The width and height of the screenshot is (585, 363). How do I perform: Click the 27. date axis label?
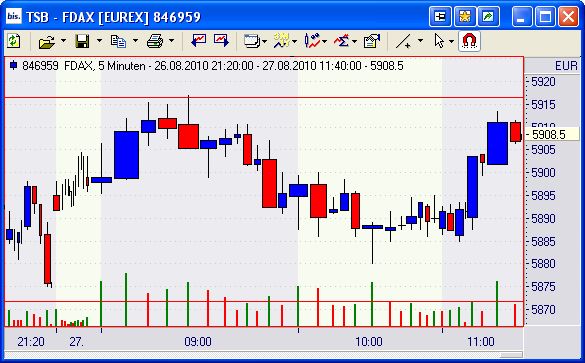76,342
